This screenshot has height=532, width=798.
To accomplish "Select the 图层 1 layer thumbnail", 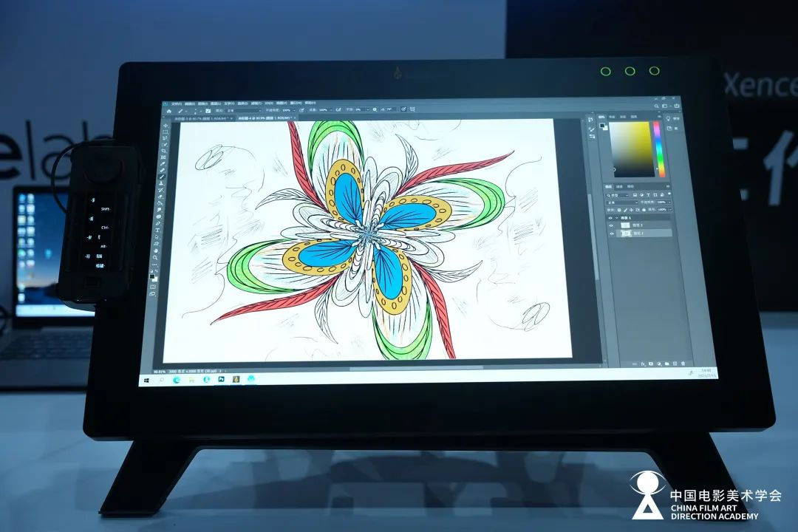I will coord(626,233).
